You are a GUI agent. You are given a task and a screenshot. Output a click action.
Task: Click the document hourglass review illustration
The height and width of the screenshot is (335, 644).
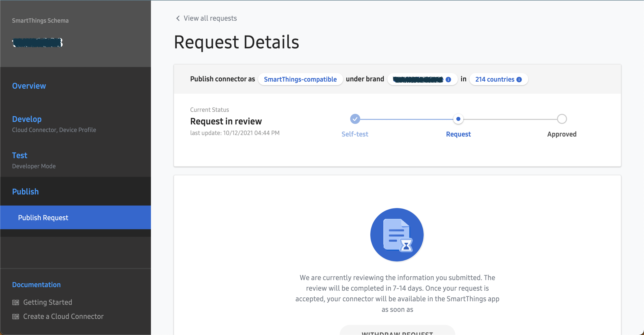pyautogui.click(x=397, y=235)
